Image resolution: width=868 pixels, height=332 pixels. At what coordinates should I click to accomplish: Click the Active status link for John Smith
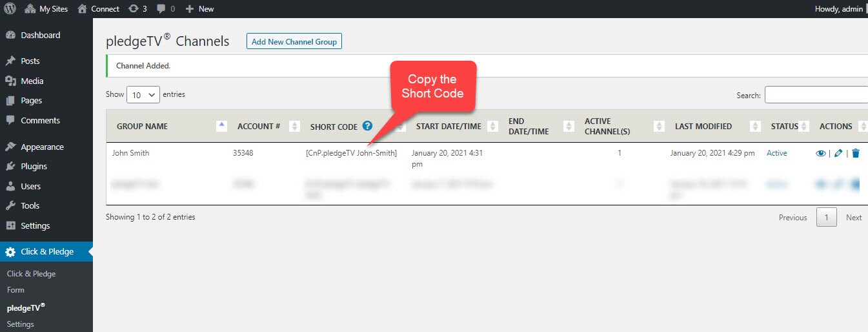(776, 153)
